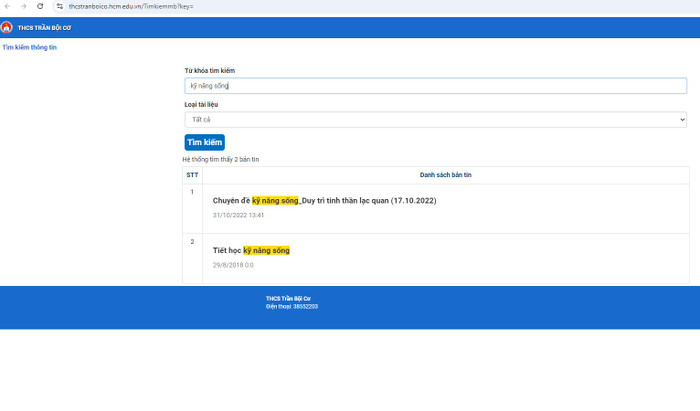Expand the 'Loại tài liệu' dropdown
Screen dimensions: 700x411
(435, 119)
